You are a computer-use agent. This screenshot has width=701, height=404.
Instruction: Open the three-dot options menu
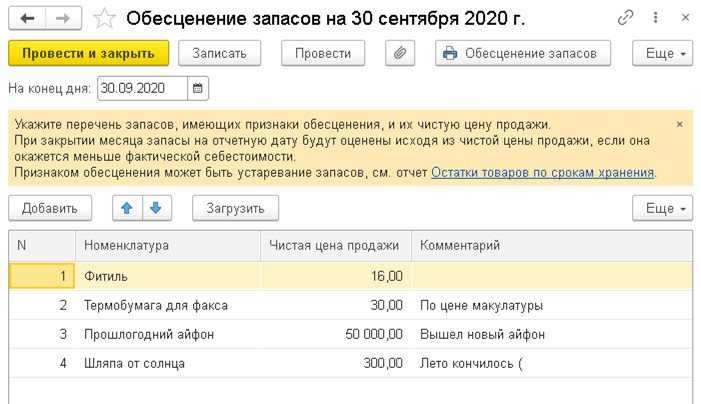click(x=655, y=18)
